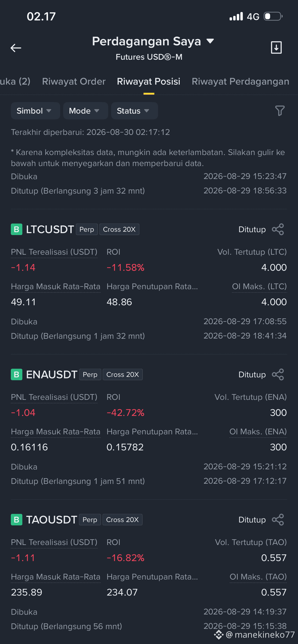Image resolution: width=298 pixels, height=644 pixels.
Task: Open the filter funnel icon
Action: tap(280, 111)
